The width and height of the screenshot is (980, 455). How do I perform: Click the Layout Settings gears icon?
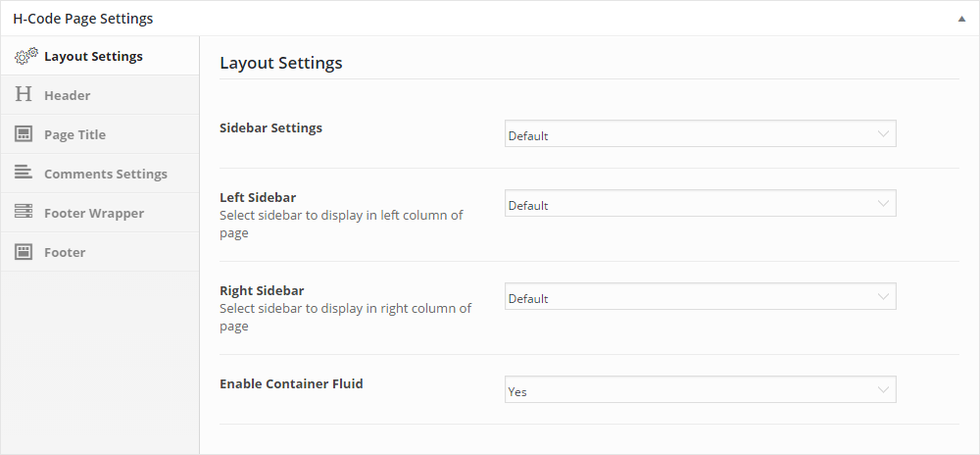point(25,56)
